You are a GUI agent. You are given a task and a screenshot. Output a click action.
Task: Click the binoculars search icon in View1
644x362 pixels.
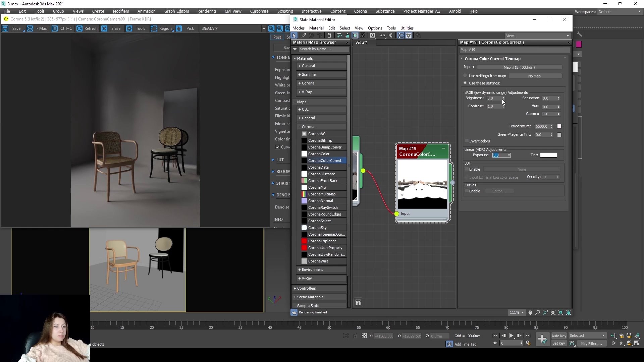coord(358,303)
